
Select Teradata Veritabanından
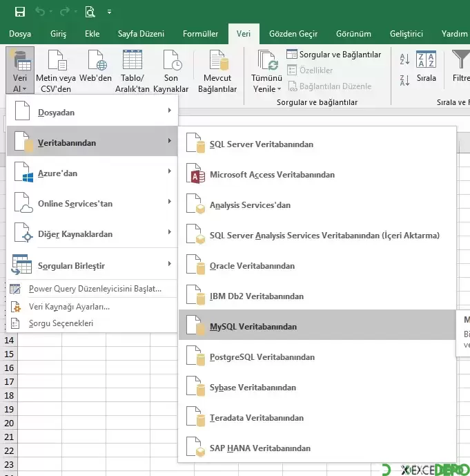(x=317, y=416)
